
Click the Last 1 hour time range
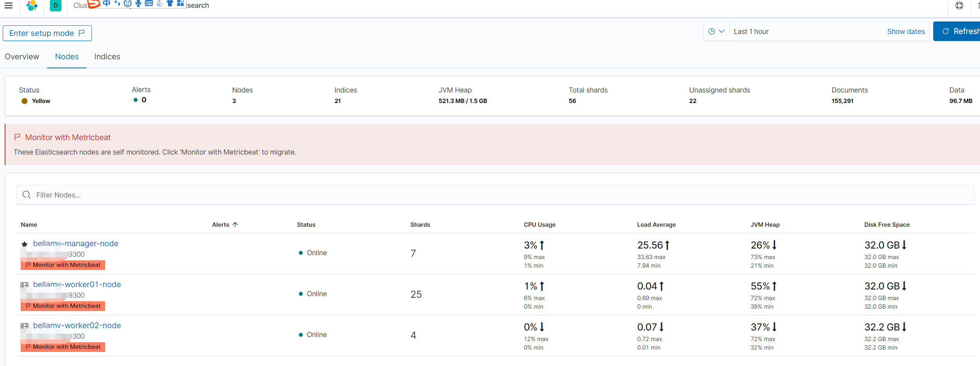[x=751, y=32]
